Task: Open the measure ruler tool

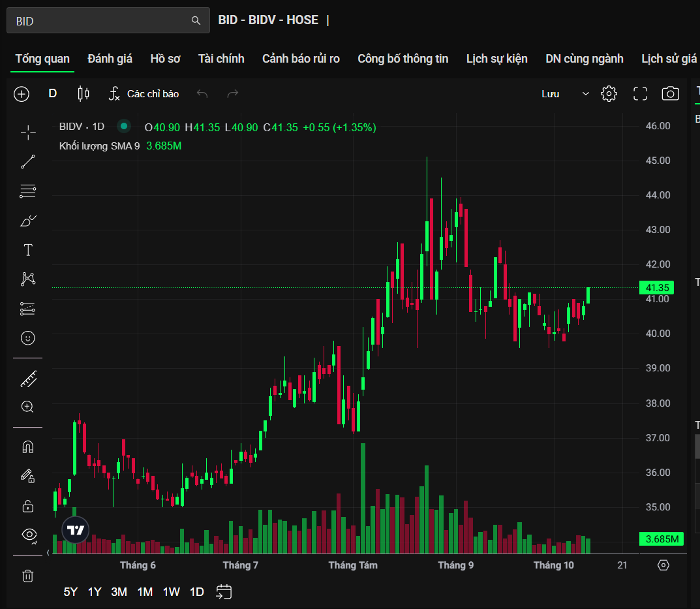Action: [x=28, y=379]
